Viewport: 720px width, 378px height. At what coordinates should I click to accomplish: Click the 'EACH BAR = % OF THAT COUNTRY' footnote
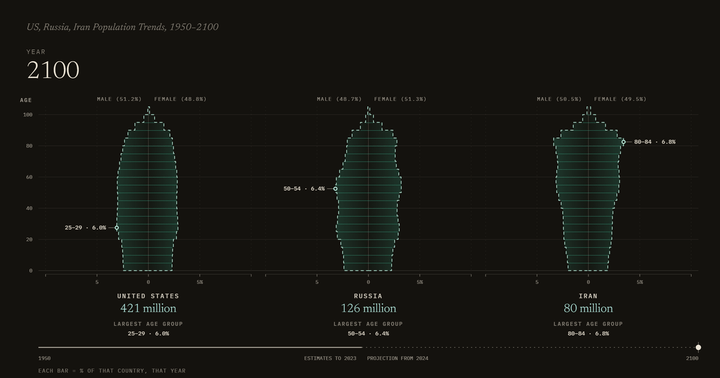pos(112,371)
